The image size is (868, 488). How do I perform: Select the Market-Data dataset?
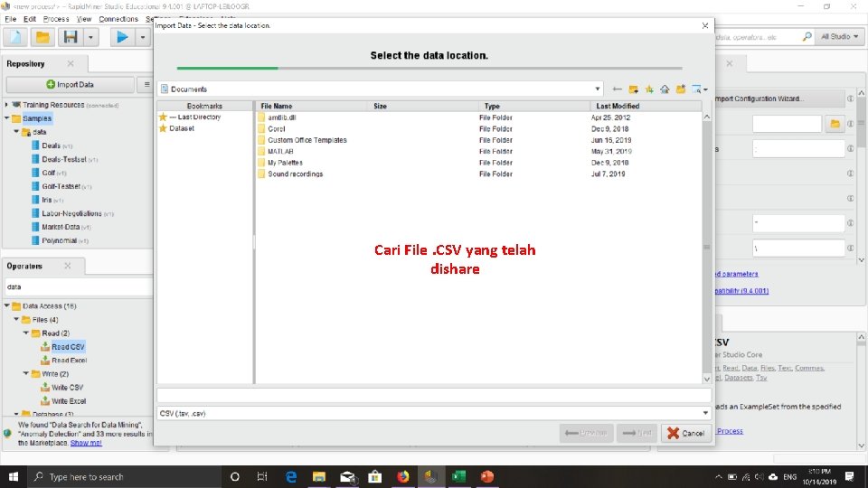[61, 227]
